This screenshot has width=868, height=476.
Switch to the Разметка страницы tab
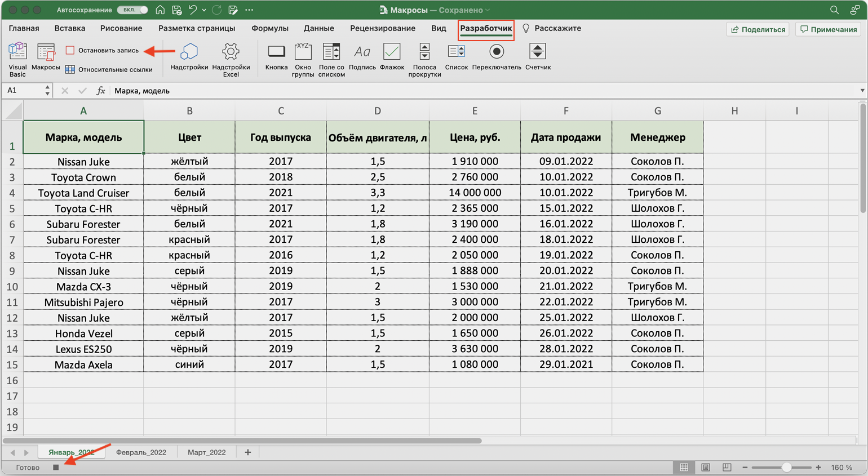coord(197,28)
